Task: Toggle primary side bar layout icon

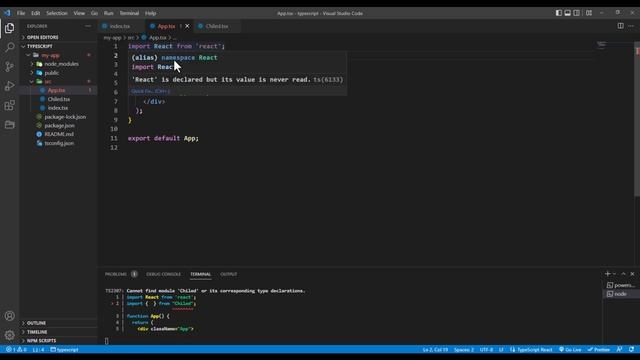Action: click(558, 13)
